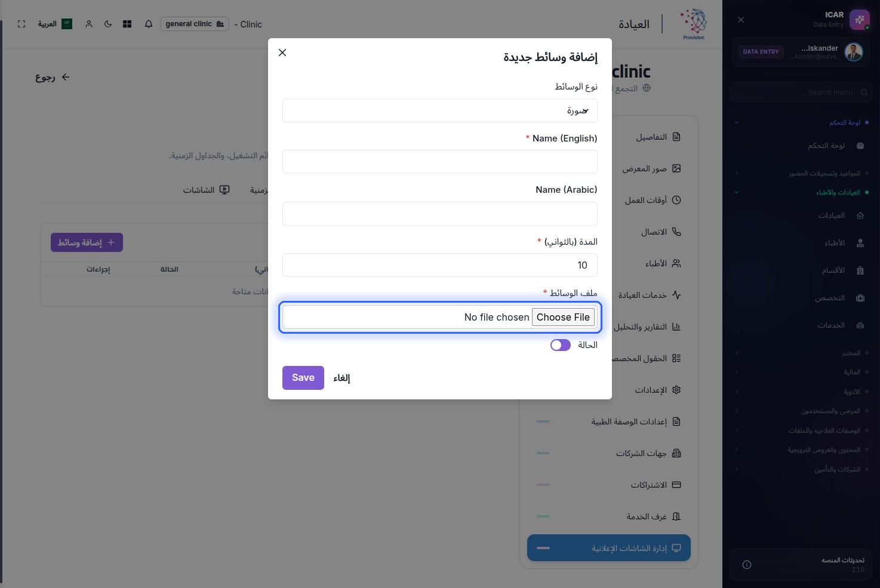This screenshot has width=880, height=588.
Task: Focus the Name (English) input field
Action: [440, 162]
